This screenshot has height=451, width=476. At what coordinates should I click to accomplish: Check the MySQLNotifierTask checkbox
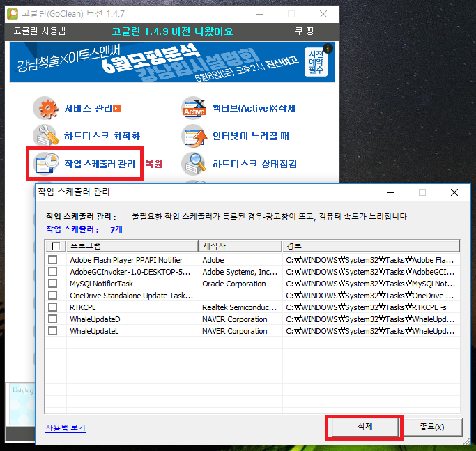[x=53, y=283]
